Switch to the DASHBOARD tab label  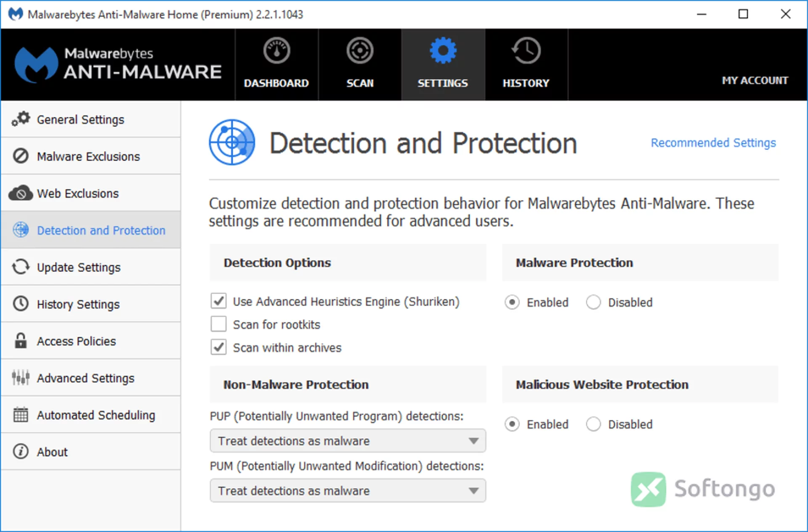pos(276,83)
